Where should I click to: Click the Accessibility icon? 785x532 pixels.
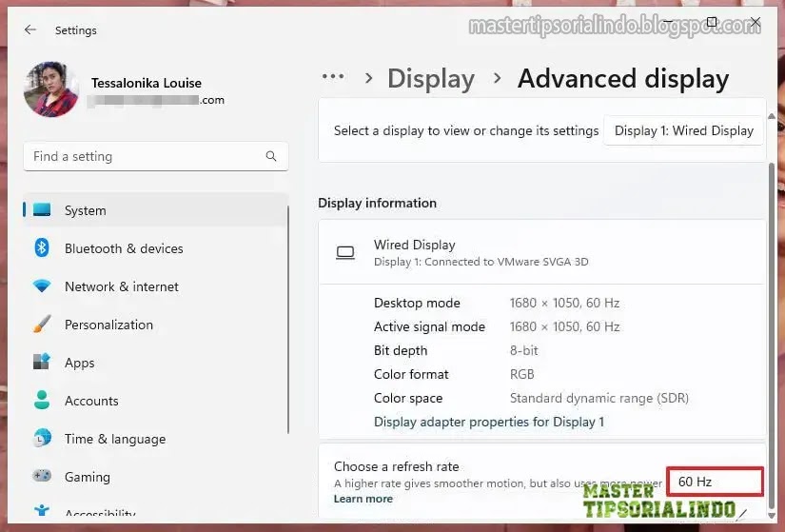click(42, 510)
